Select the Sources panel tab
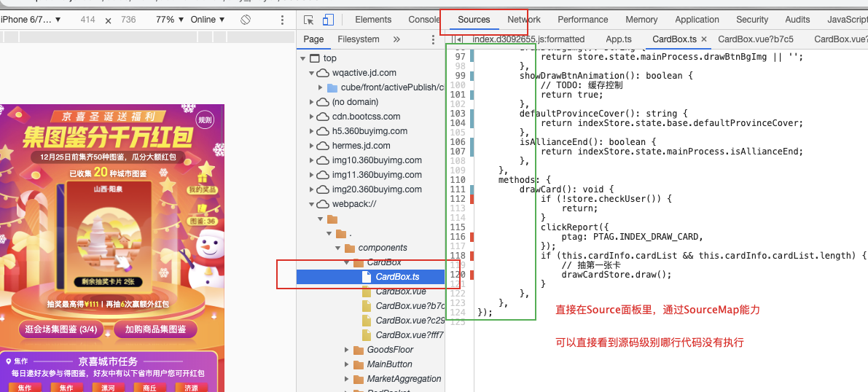 [474, 20]
